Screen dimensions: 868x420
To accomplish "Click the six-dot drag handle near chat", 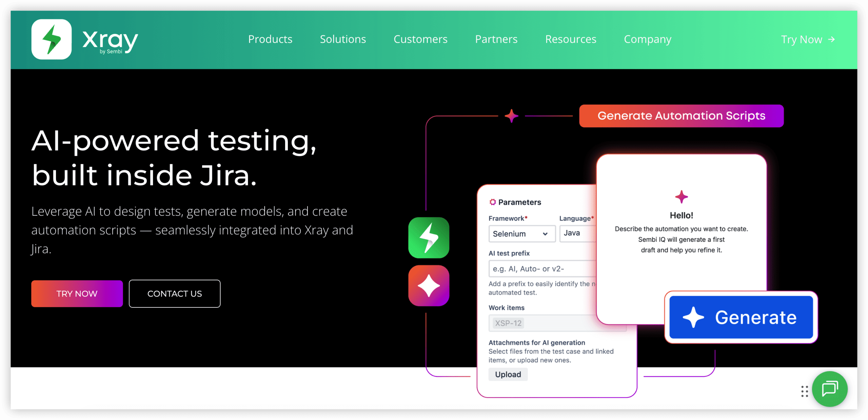I will coord(805,391).
